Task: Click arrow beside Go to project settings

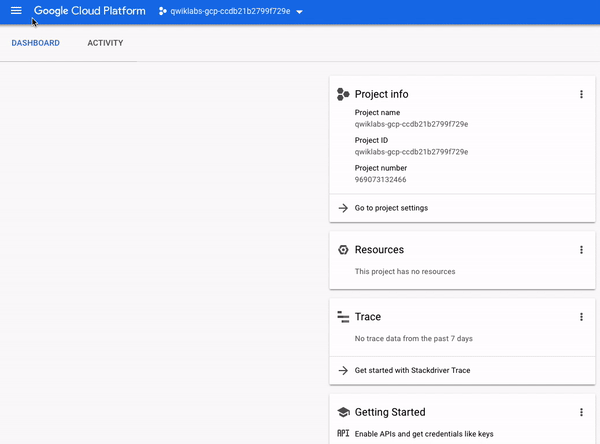Action: point(343,208)
